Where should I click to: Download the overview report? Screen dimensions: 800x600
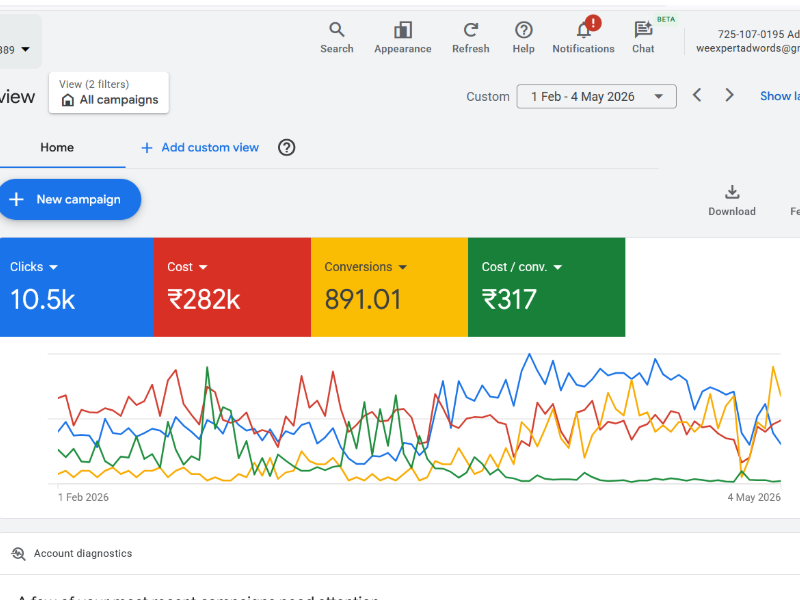(x=732, y=201)
